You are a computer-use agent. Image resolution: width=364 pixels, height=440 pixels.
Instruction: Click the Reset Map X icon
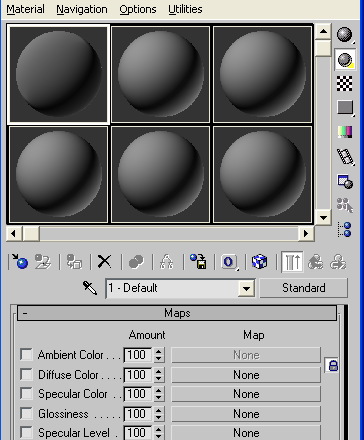tap(105, 262)
